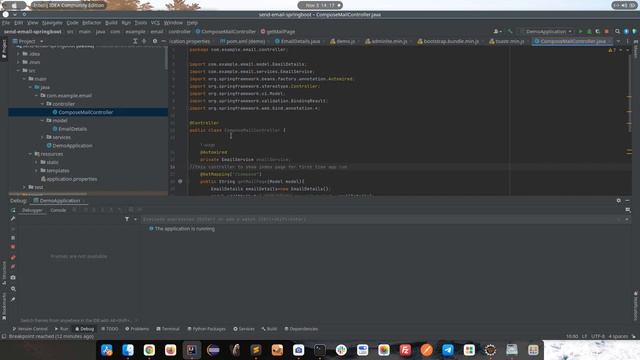
Task: Expand the test folder node
Action: (x=24, y=187)
